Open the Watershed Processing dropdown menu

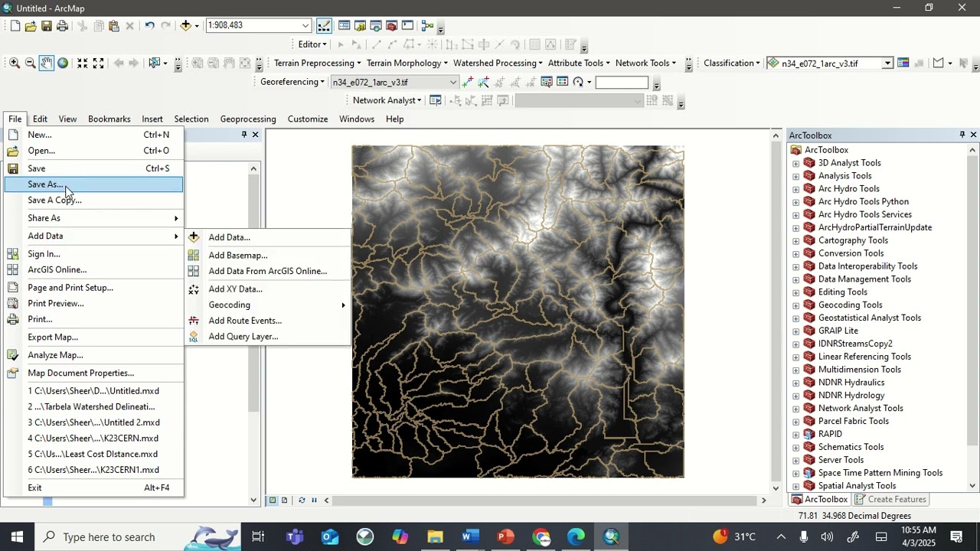(x=498, y=63)
